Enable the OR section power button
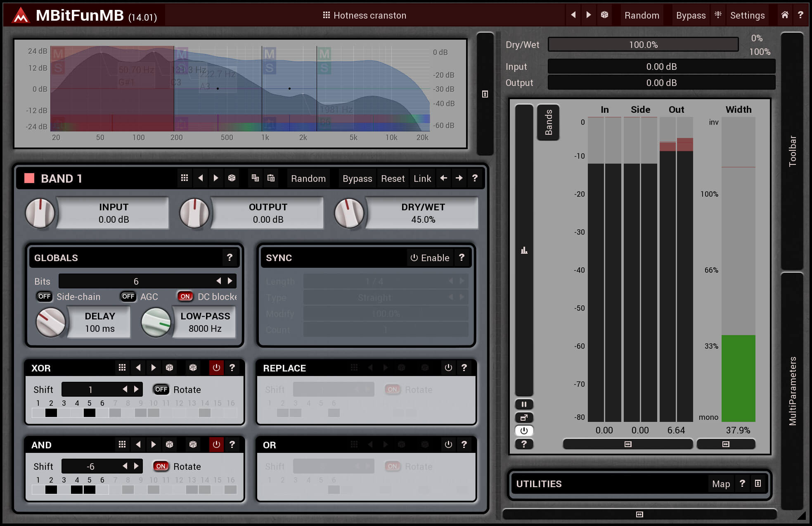 (x=448, y=444)
